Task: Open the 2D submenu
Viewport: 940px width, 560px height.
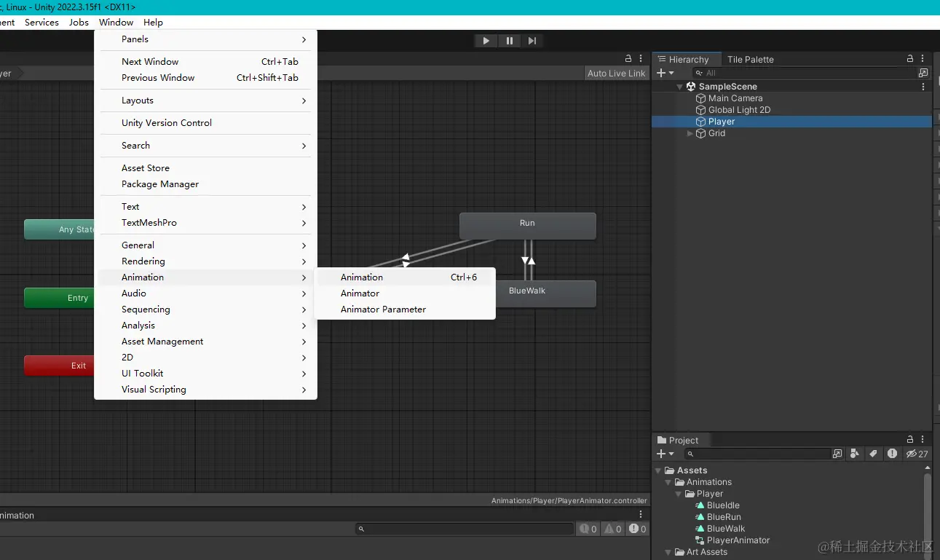Action: (x=205, y=358)
